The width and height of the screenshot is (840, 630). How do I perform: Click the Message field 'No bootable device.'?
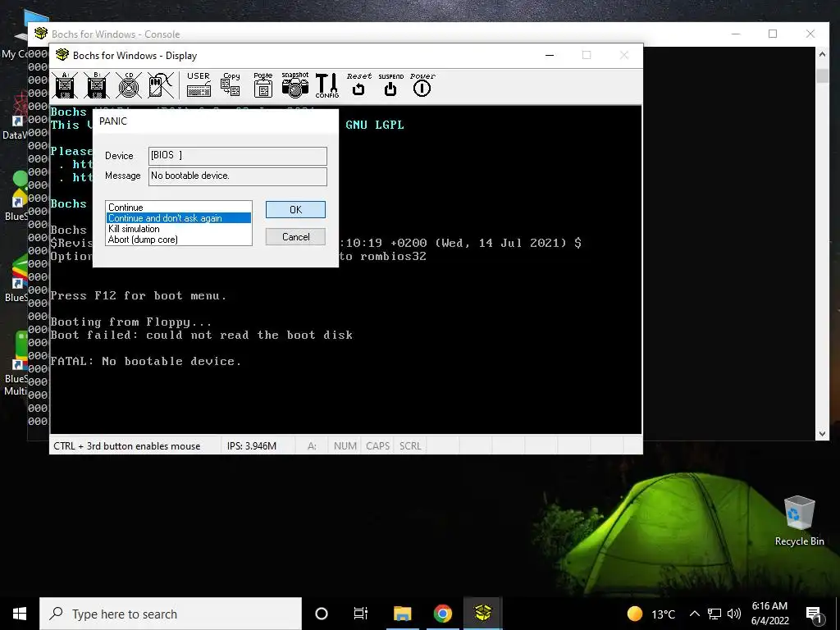tap(237, 176)
